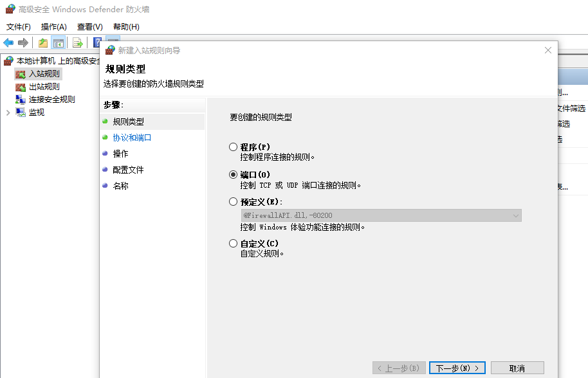Click the back arrow toolbar icon
The image size is (588, 378).
click(x=8, y=42)
